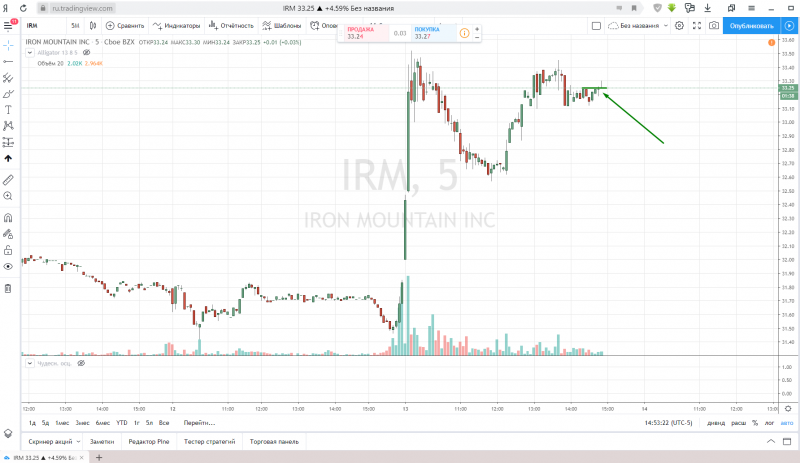Select the Text annotation tool
Screen dimensions: 800x463
tap(8, 110)
